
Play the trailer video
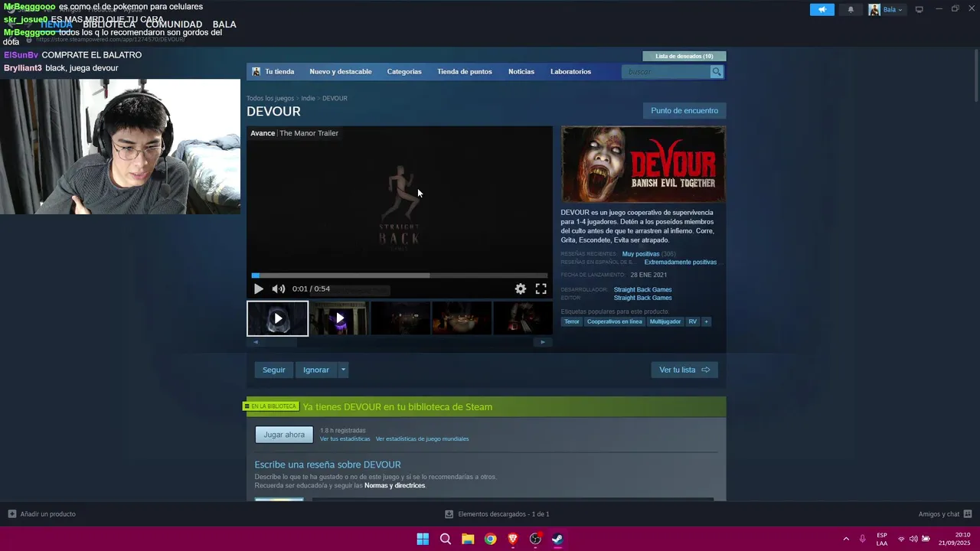[x=258, y=289]
